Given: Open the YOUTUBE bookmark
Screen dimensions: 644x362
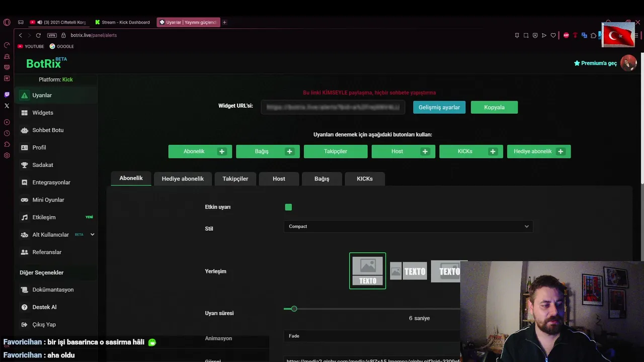Looking at the screenshot, I should [x=31, y=46].
